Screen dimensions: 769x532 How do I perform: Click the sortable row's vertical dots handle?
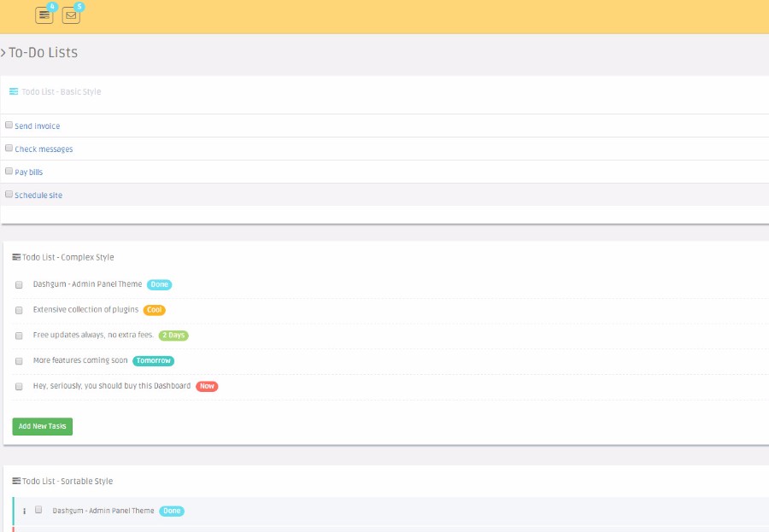pyautogui.click(x=24, y=511)
